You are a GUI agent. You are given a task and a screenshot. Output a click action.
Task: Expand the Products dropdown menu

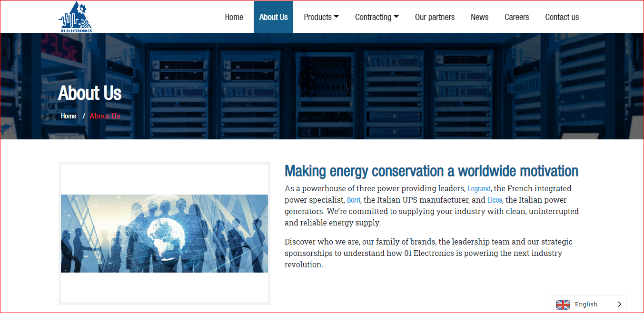tap(321, 17)
